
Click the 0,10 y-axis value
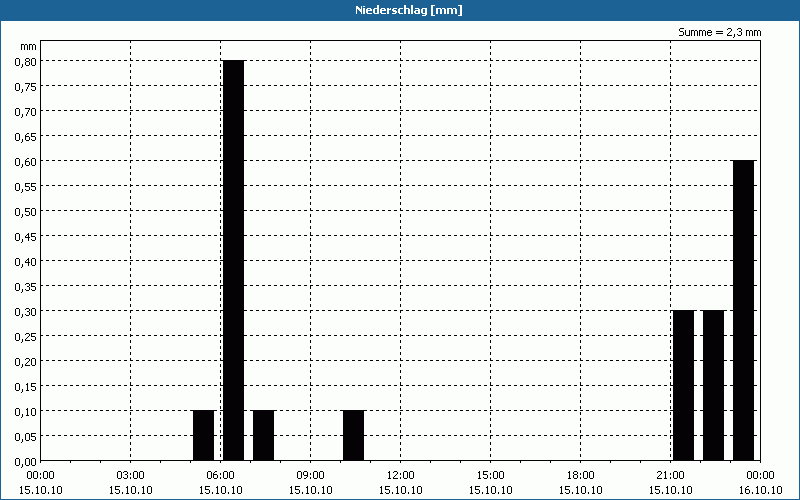coord(26,411)
